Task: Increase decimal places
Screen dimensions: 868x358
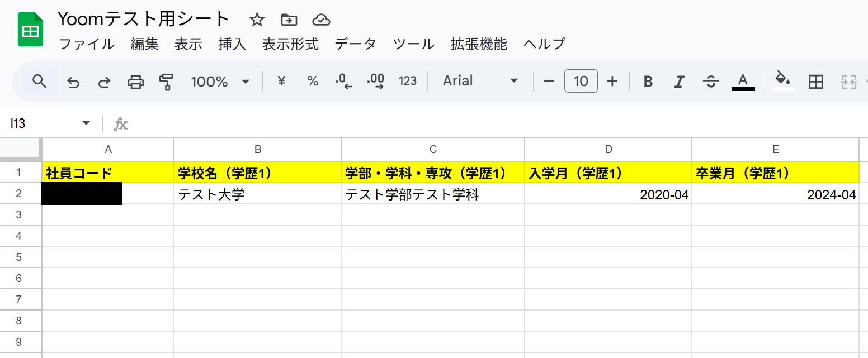Action: [375, 82]
